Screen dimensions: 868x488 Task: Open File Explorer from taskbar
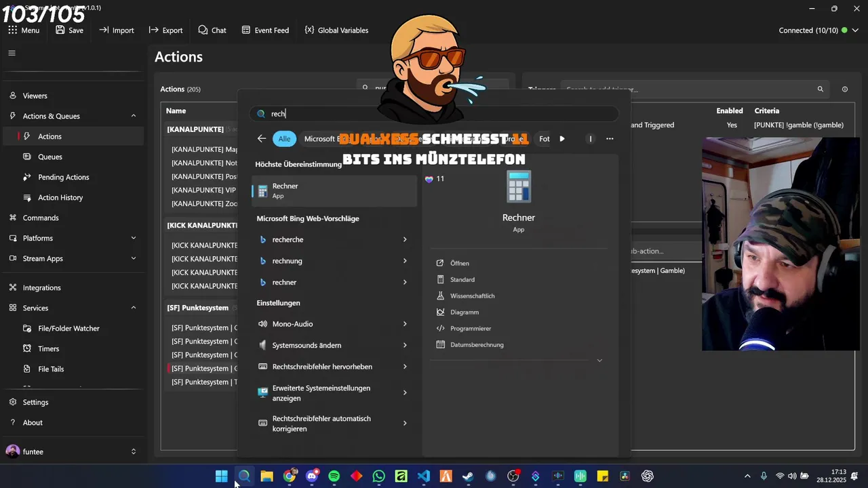coord(267,476)
